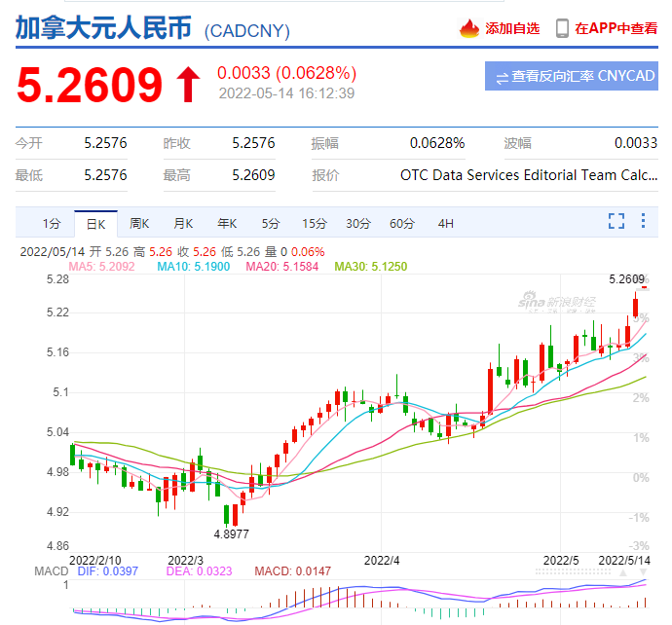672x625 pixels.
Task: Add CADCNY to watchlist via 添加自选
Action: point(512,28)
